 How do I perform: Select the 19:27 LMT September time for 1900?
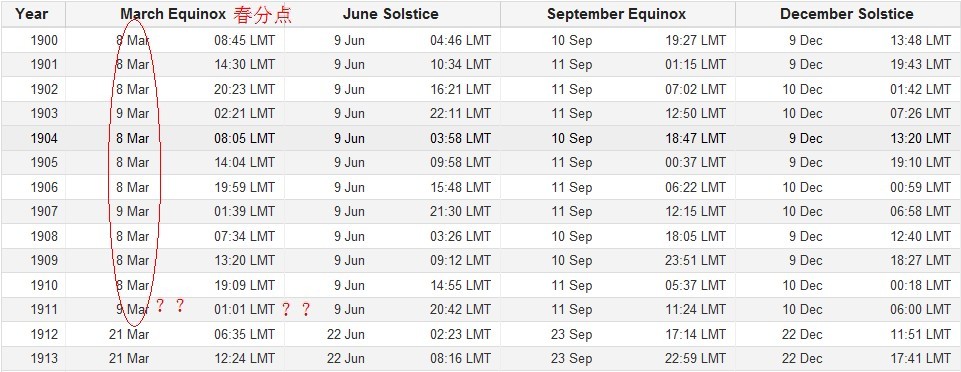click(696, 40)
